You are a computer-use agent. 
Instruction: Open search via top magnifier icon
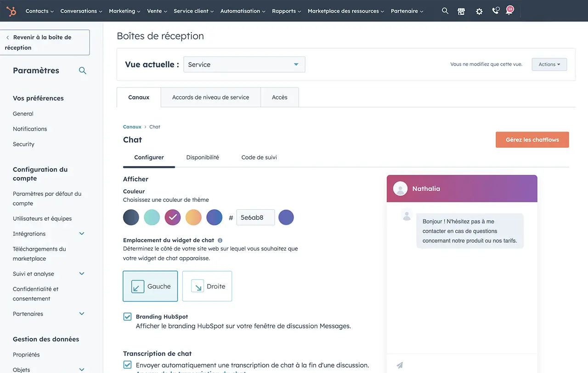(x=445, y=11)
